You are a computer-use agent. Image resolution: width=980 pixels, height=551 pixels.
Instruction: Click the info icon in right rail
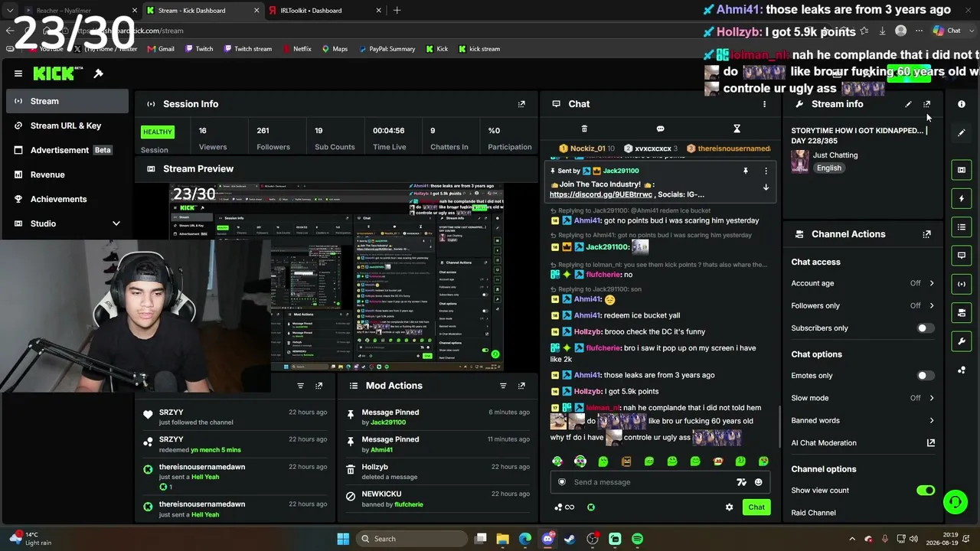962,104
